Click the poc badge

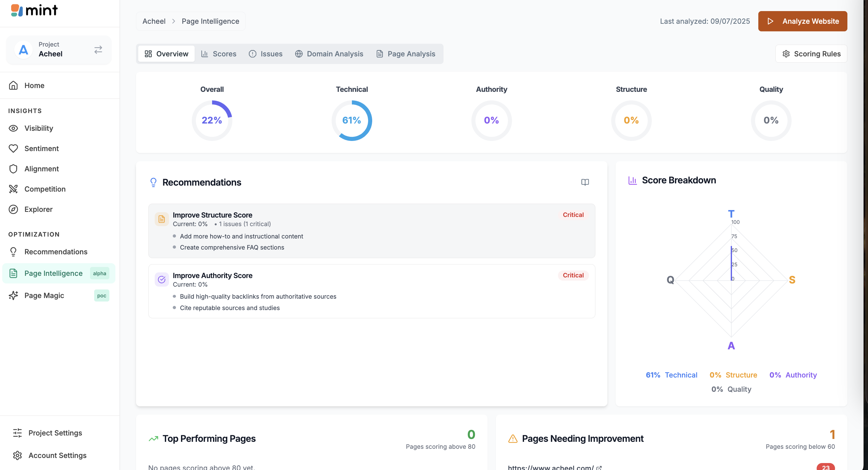[101, 295]
